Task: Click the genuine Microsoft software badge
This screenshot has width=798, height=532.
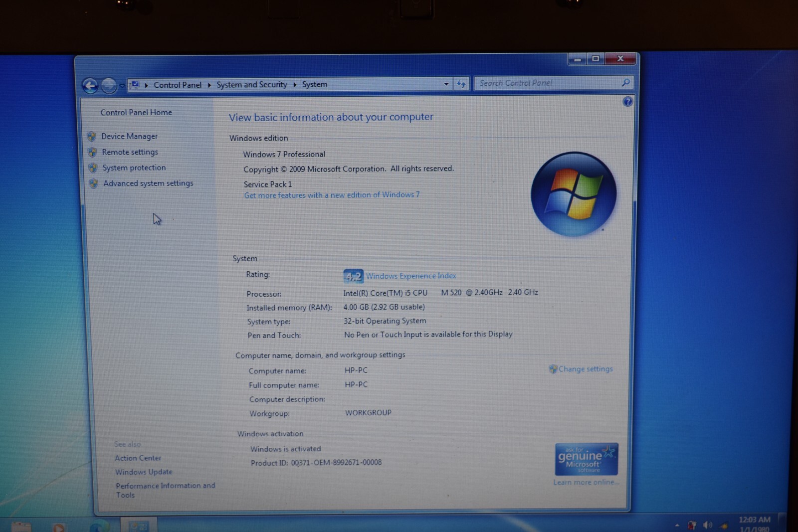Action: tap(587, 459)
